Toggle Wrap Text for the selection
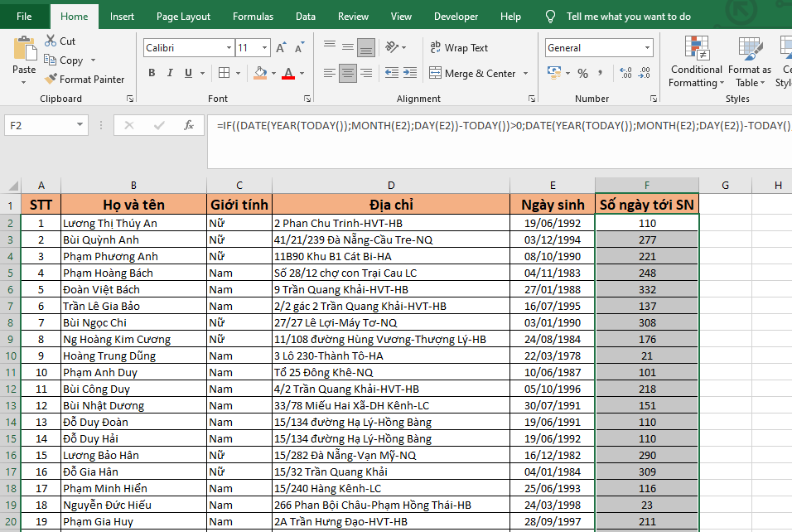Screen dimensions: 792x532 458,48
